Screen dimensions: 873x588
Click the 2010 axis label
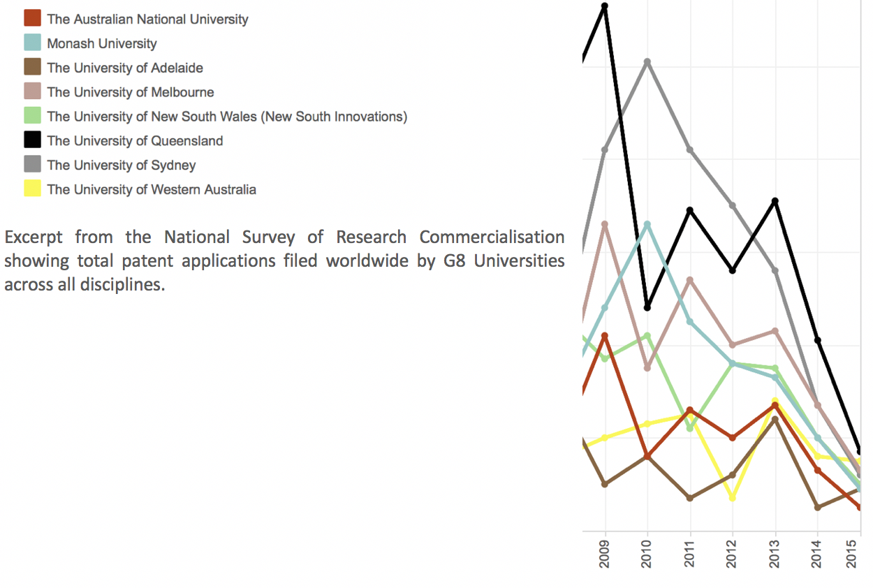[x=647, y=554]
